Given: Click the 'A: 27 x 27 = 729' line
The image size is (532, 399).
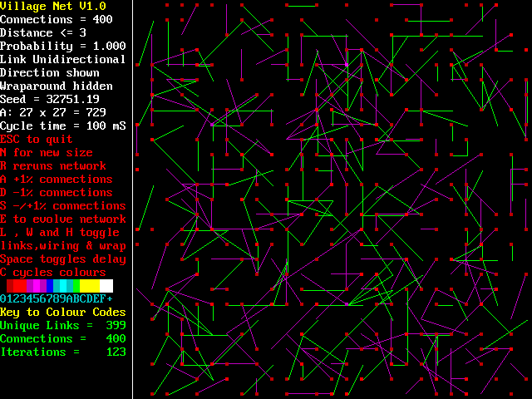Looking at the screenshot, I should pyautogui.click(x=53, y=112).
